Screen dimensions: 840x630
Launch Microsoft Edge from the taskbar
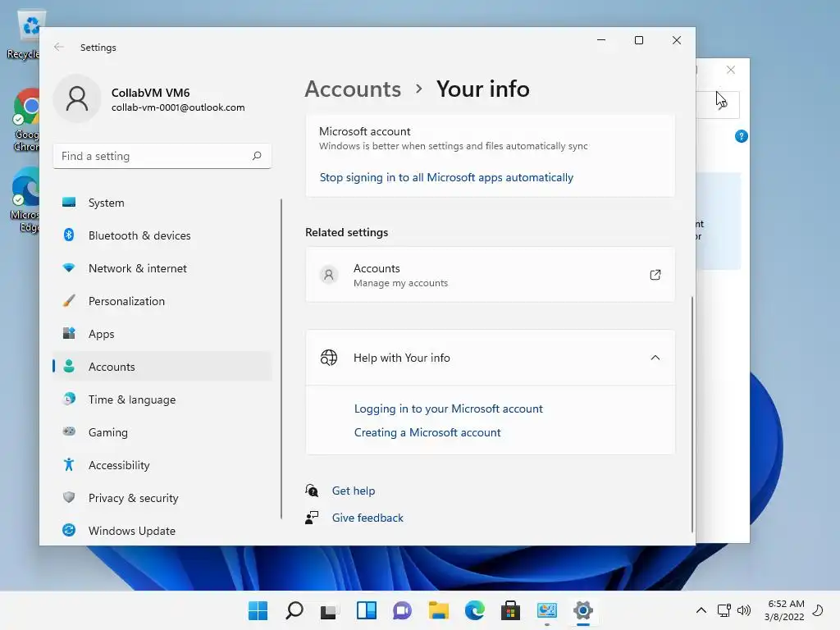coord(475,610)
